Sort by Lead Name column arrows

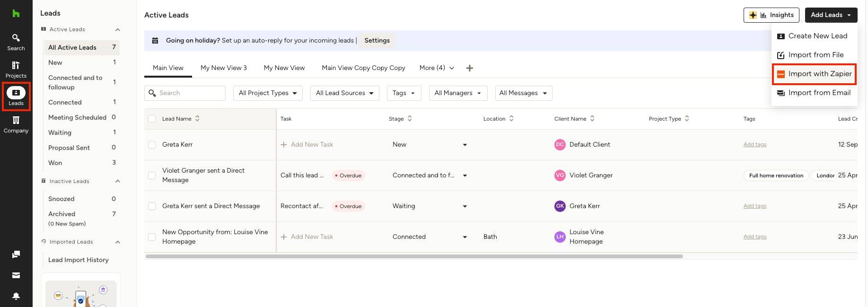(197, 119)
